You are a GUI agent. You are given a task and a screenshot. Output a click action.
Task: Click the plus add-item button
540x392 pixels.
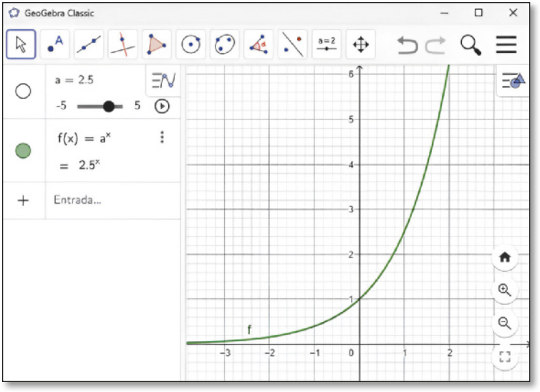[23, 200]
